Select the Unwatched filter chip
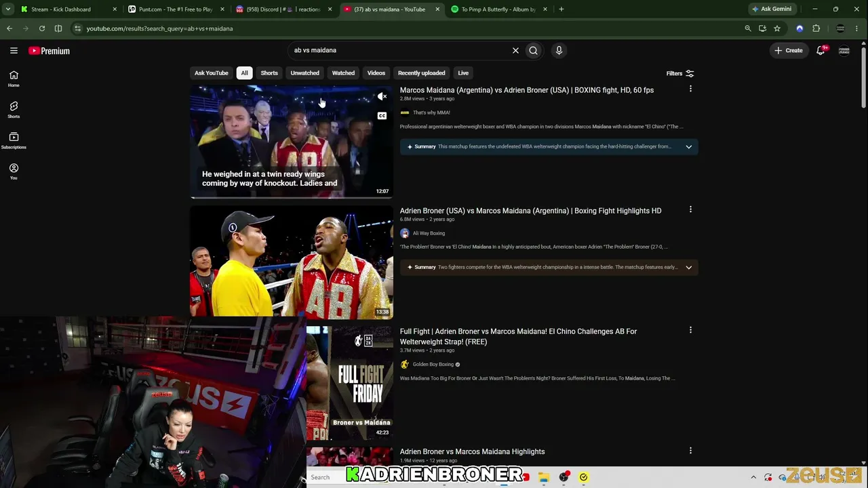Screen dimensions: 868x488 click(304, 73)
